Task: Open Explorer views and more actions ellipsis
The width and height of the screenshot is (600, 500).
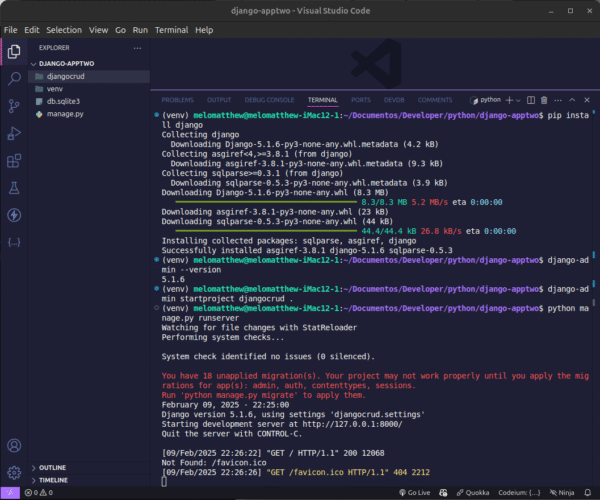Action: click(x=137, y=48)
